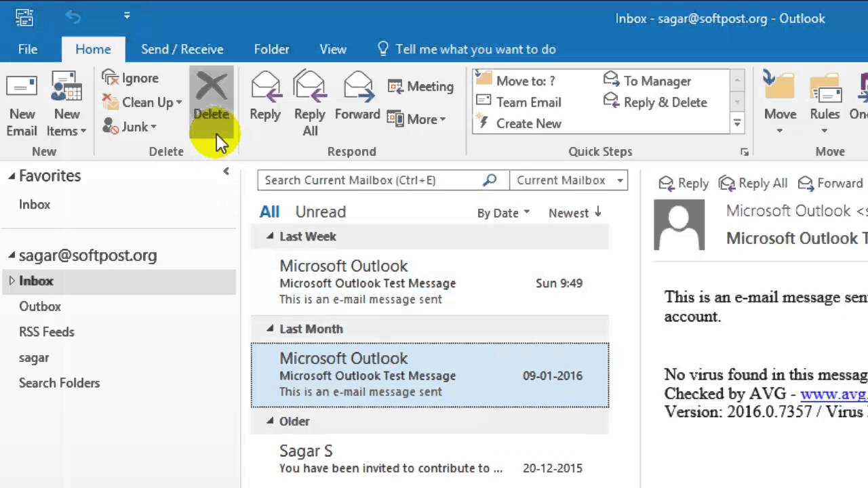Screen dimensions: 868x488
Task: Open the RSS Feeds folder
Action: click(x=47, y=332)
